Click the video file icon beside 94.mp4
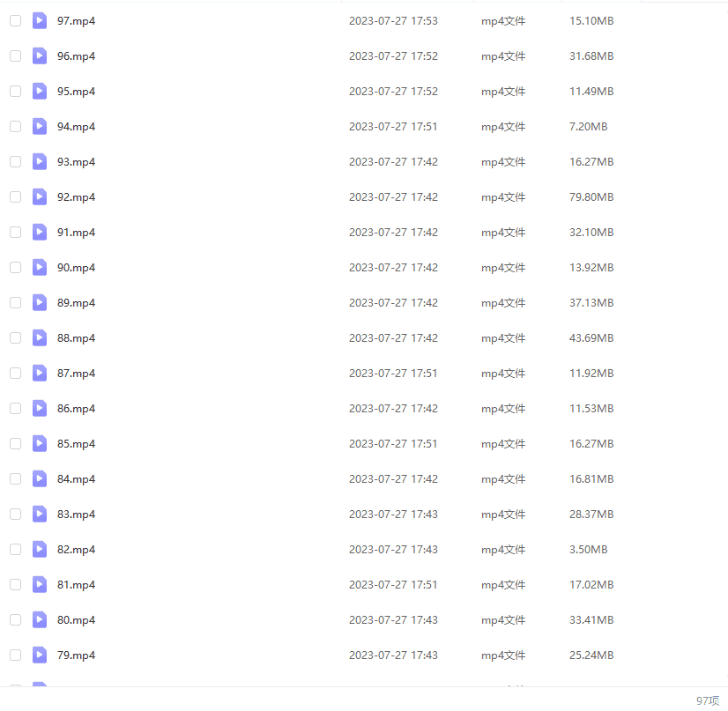The width and height of the screenshot is (728, 711). click(x=40, y=127)
